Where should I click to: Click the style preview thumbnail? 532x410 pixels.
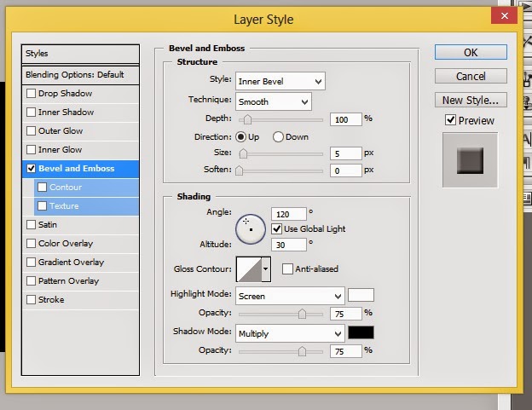click(x=471, y=160)
